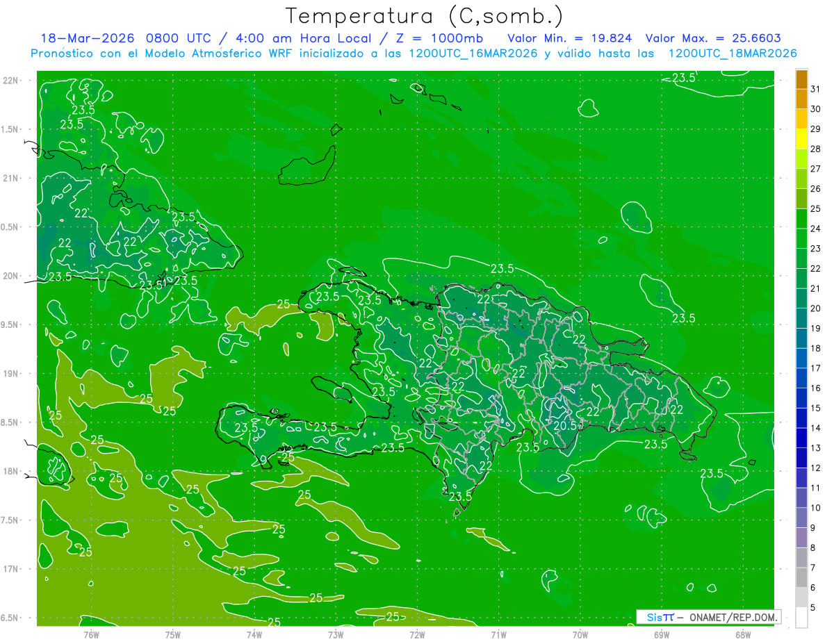This screenshot has height=644, width=834.
Task: Click the legend value '12'
Action: (816, 468)
